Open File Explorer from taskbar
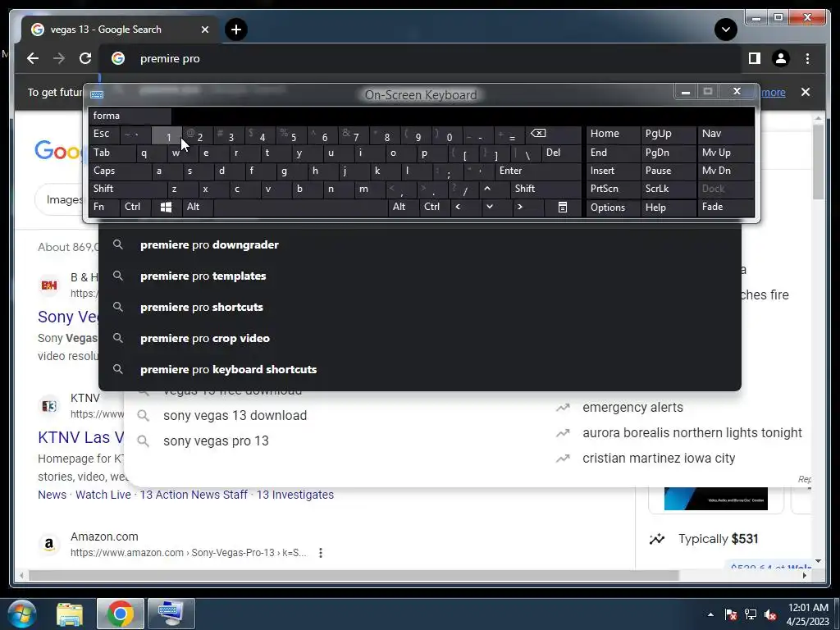Screen dimensions: 840x630 point(70,614)
